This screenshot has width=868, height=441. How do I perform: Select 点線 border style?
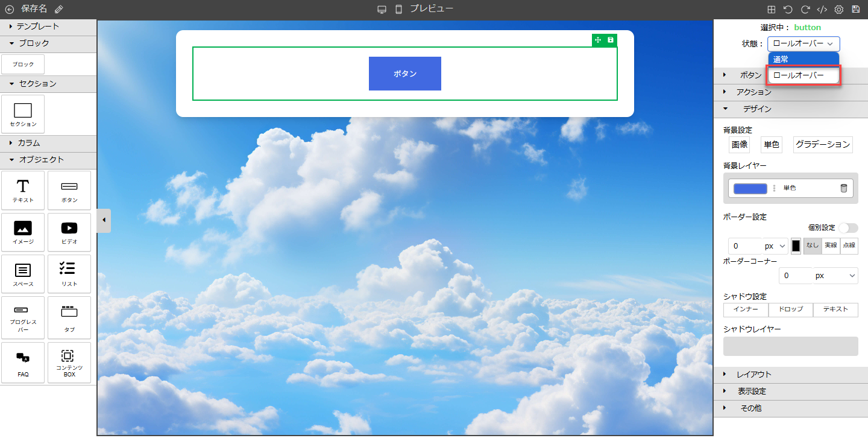849,246
